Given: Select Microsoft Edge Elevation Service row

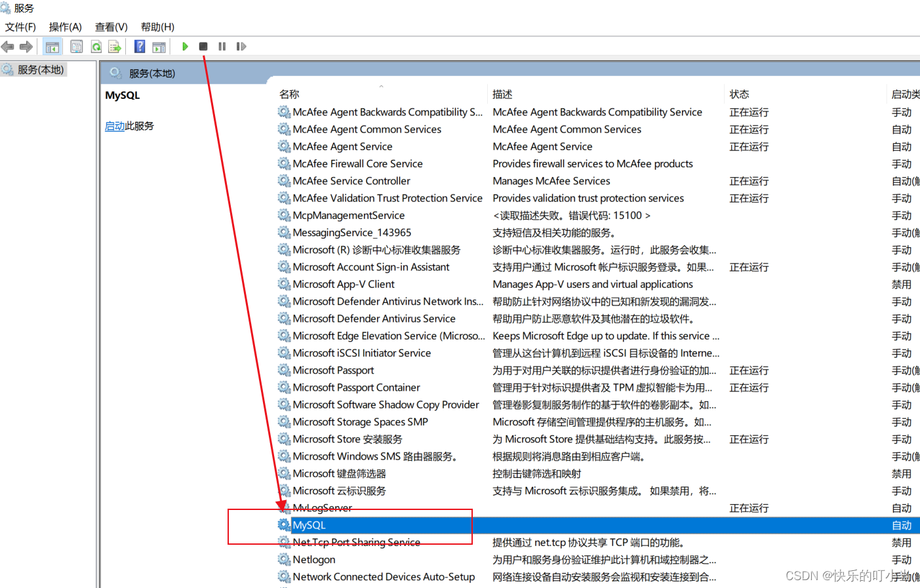Looking at the screenshot, I should point(597,336).
